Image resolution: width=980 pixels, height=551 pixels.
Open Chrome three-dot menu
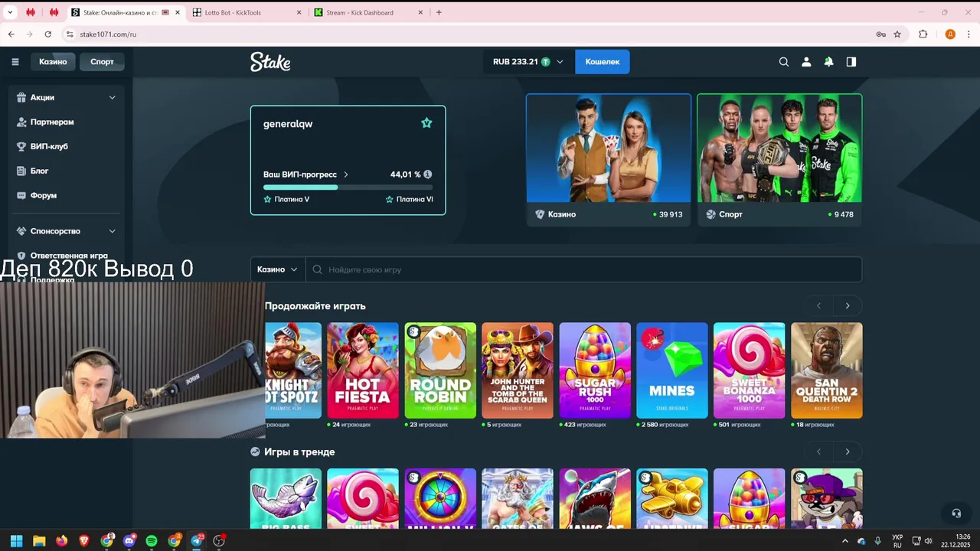pyautogui.click(x=969, y=34)
